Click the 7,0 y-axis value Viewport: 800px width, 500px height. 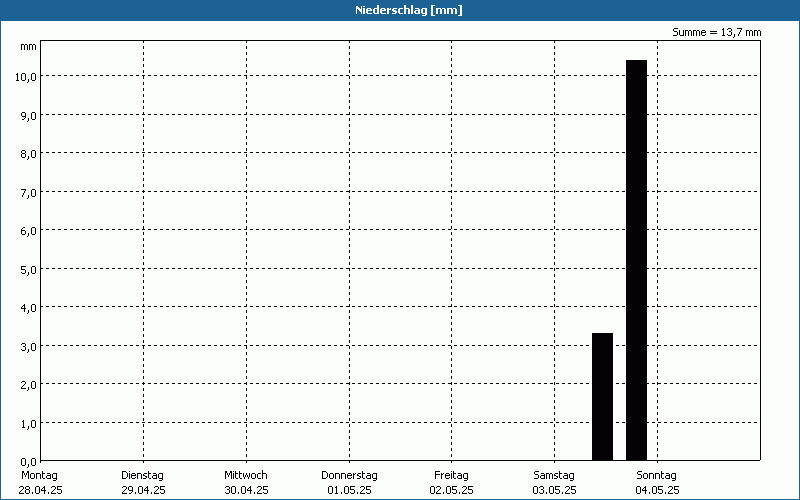[28, 193]
